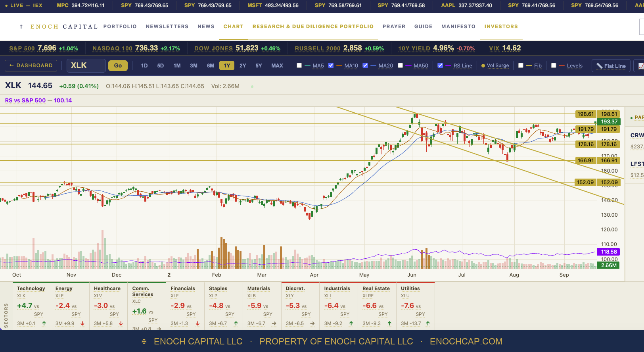Click the NASDAQ 100 index quote
Image resolution: width=644 pixels, height=352 pixels.
tap(136, 48)
